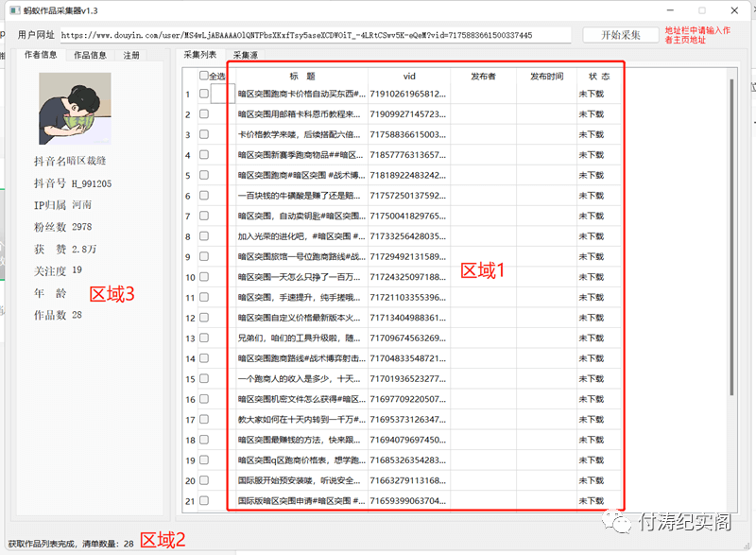Click the 状态 column header
This screenshot has height=555, width=756.
pyautogui.click(x=599, y=77)
